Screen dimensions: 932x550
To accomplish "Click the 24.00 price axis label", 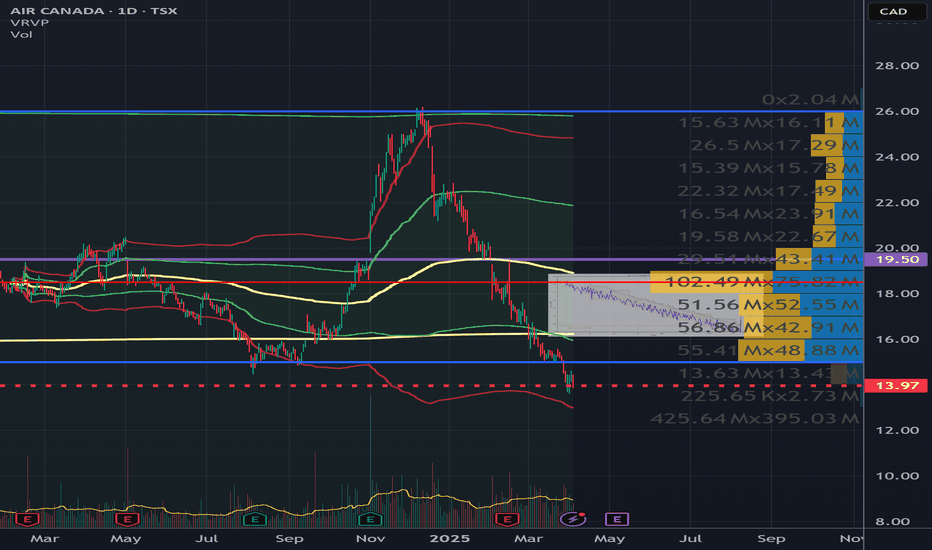I will click(897, 157).
